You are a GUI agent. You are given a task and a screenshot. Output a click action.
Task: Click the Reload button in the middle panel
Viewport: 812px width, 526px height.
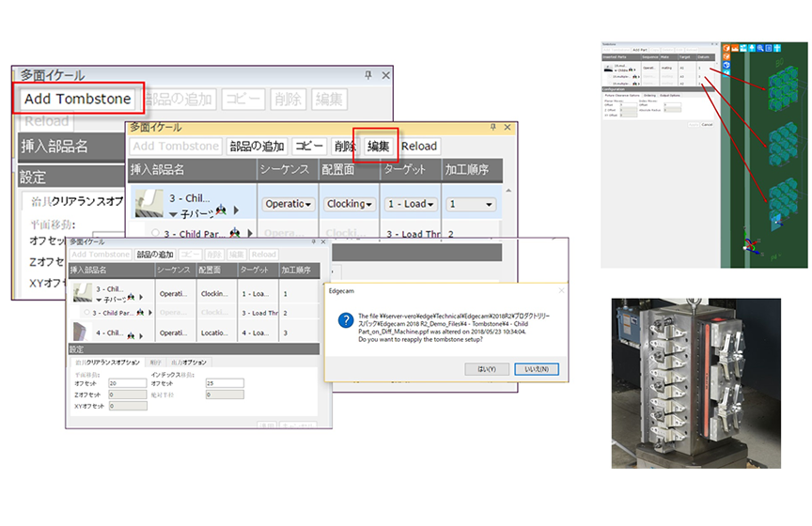(419, 146)
